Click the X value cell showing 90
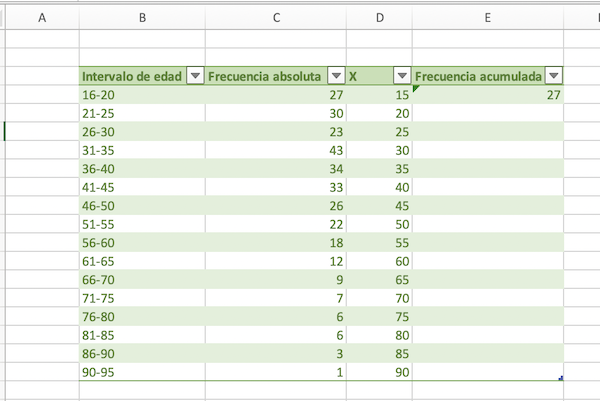600x401 pixels. [379, 372]
